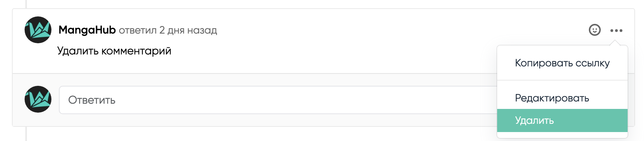Open the MangaHub username link
The image size is (644, 141).
(87, 30)
